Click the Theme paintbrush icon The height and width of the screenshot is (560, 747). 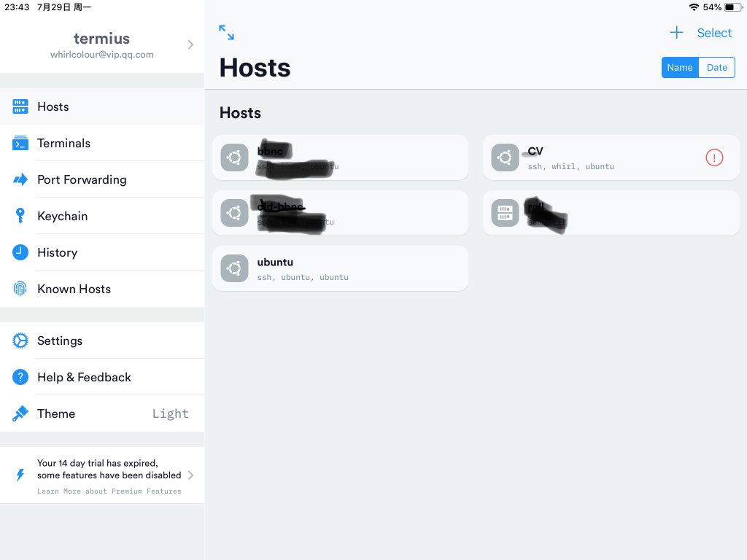[20, 413]
